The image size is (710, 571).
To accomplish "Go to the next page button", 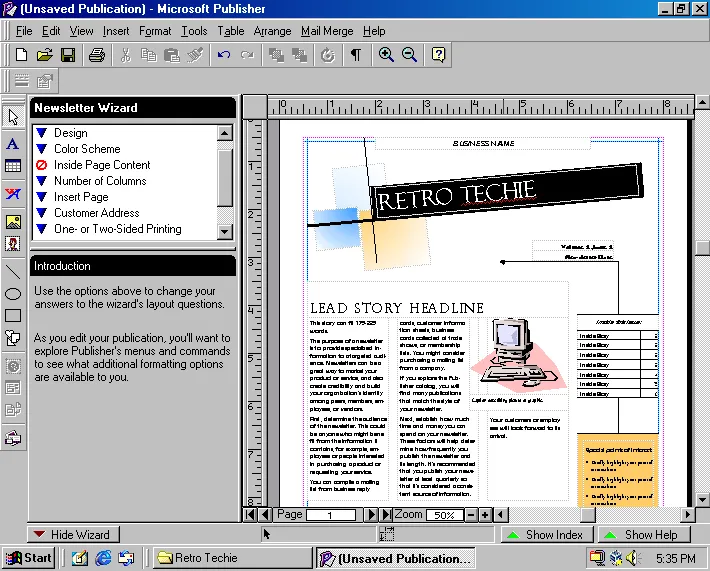I will coord(371,514).
